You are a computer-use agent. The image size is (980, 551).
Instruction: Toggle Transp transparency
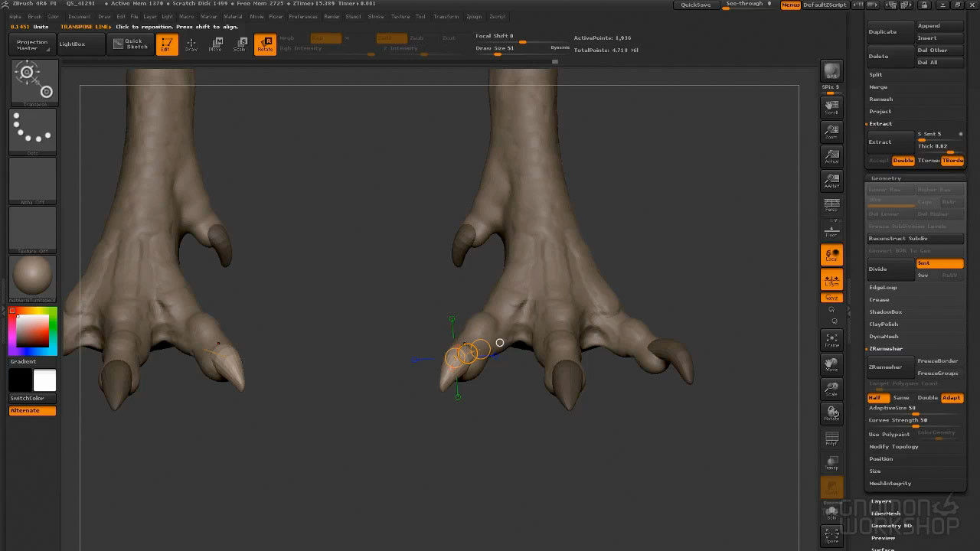click(x=831, y=464)
